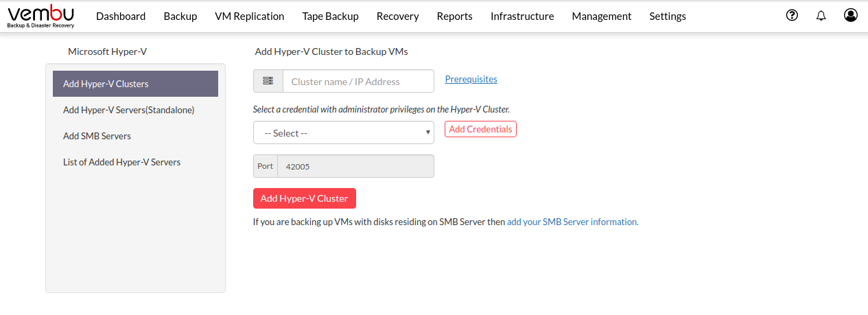Open List of Added Hyper-V Servers

pyautogui.click(x=135, y=163)
